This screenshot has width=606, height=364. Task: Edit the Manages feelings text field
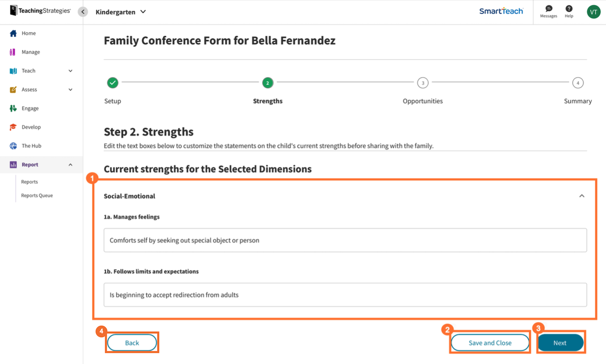345,240
